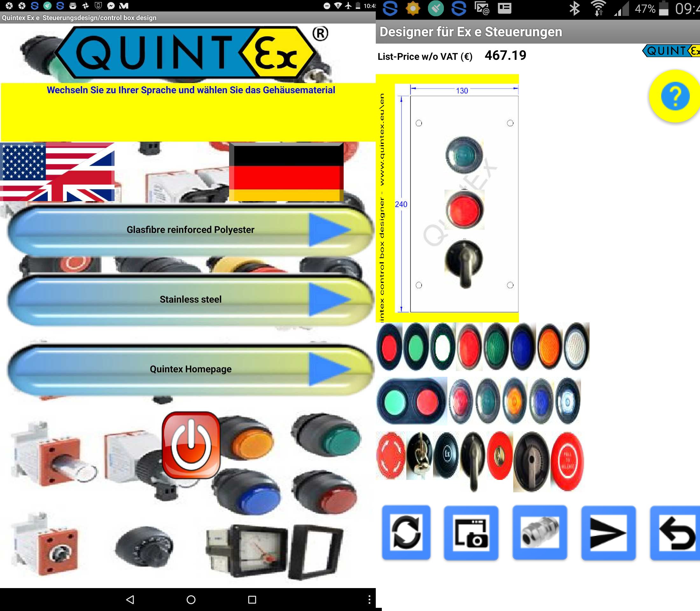
Task: Switch language using the German flag
Action: tap(286, 172)
